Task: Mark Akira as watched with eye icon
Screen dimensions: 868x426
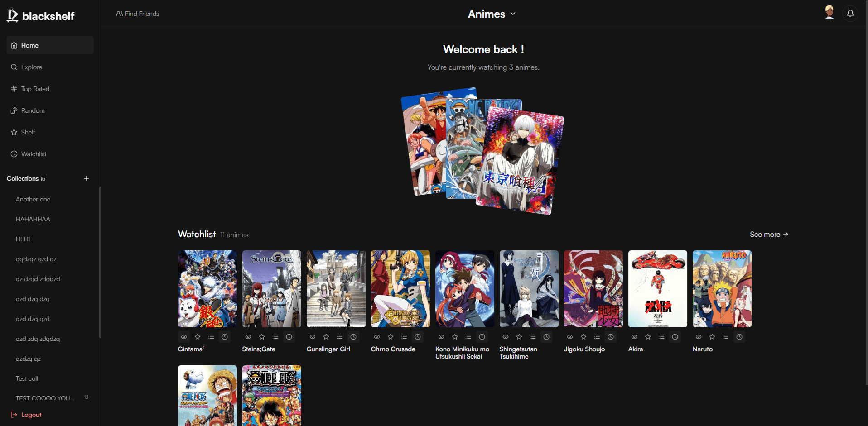Action: click(634, 337)
